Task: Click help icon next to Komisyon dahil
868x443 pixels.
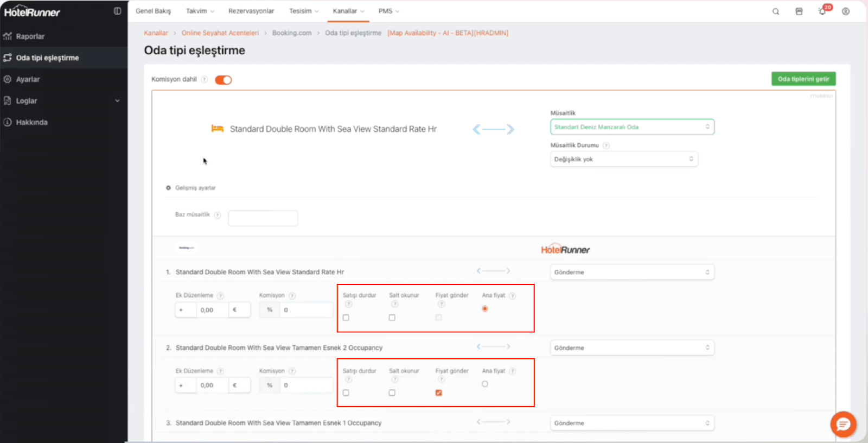Action: tap(205, 79)
